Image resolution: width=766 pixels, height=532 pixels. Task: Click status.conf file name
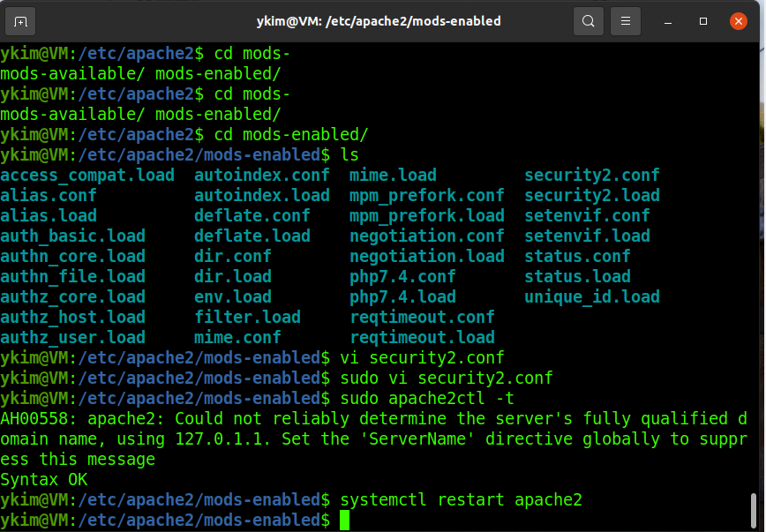click(x=577, y=257)
